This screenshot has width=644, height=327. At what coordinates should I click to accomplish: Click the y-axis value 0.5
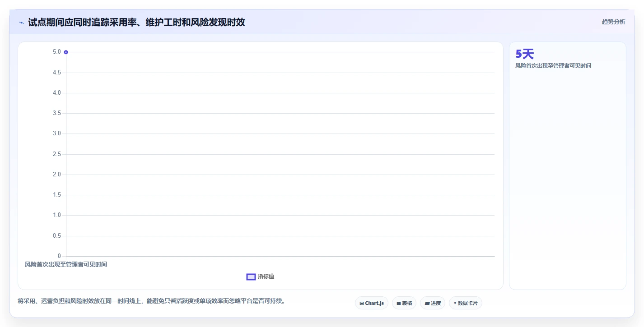57,236
